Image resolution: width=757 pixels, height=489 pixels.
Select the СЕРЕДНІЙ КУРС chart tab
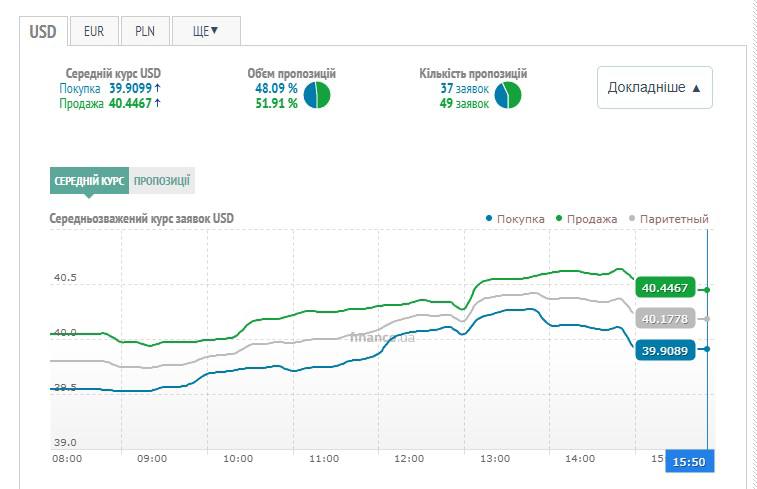tap(89, 181)
